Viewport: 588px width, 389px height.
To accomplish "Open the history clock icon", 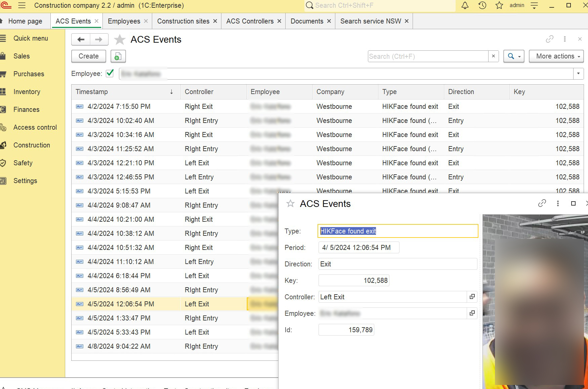I will tap(482, 5).
